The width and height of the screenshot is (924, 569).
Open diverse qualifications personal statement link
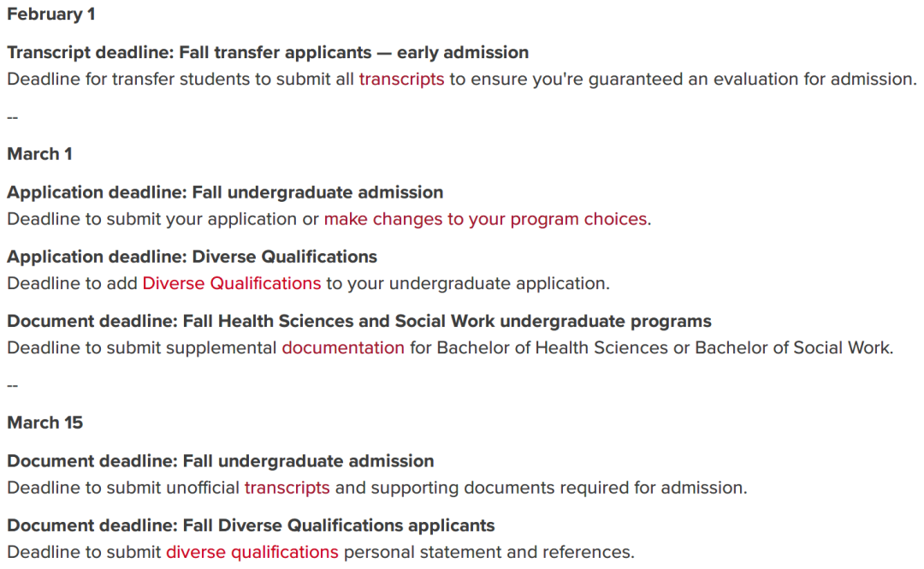tap(252, 552)
